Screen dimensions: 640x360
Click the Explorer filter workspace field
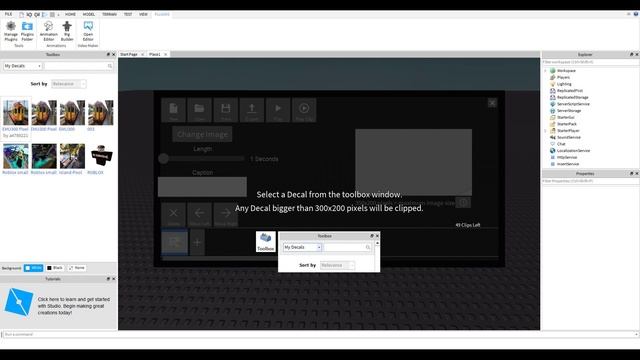point(591,62)
